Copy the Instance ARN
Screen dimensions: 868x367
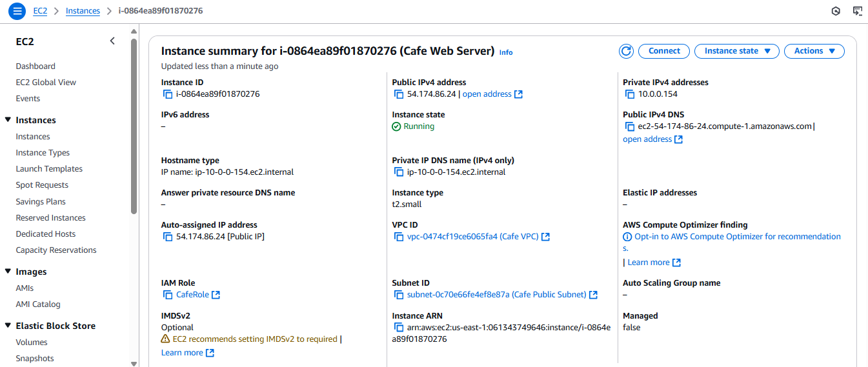(399, 328)
